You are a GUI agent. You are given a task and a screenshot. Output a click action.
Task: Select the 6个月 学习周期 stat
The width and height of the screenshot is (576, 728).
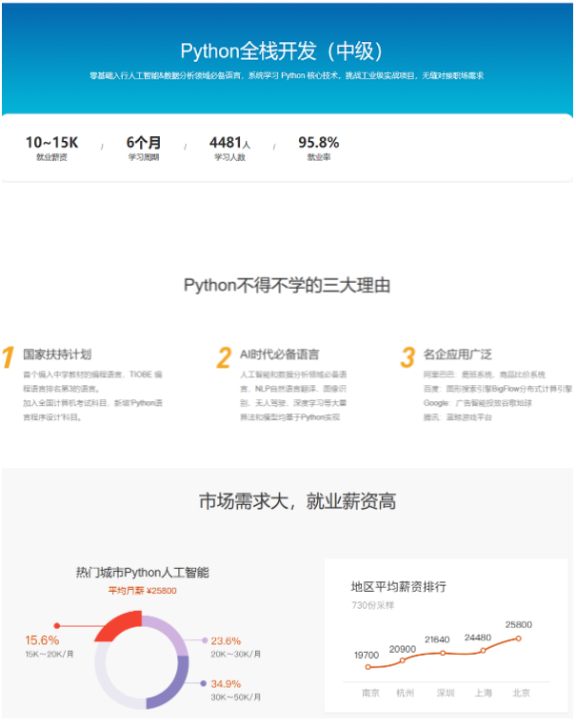click(x=144, y=148)
